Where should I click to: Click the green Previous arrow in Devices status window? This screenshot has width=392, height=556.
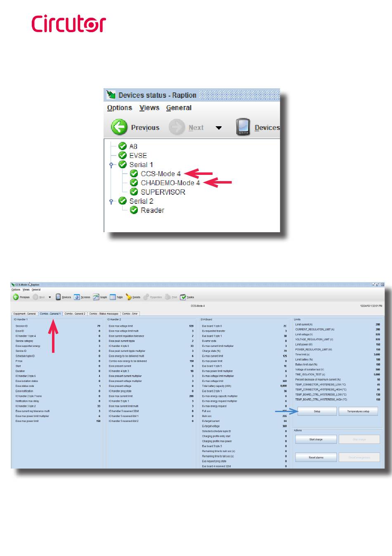[x=119, y=127]
